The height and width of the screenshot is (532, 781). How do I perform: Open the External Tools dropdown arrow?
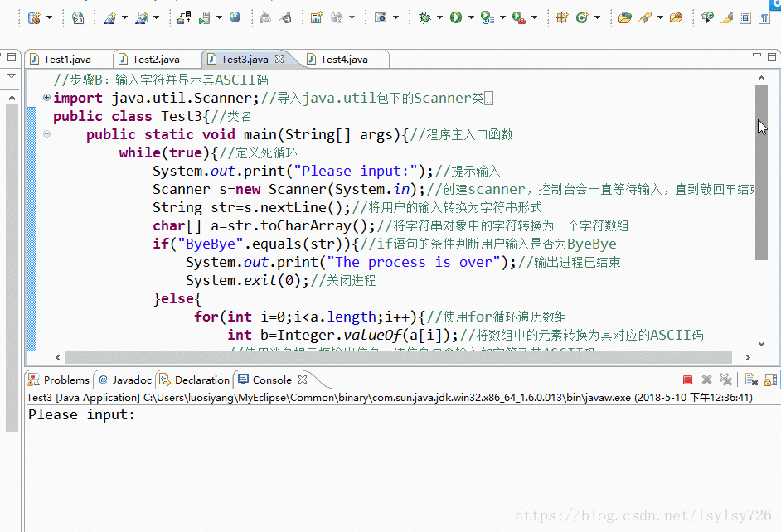click(534, 17)
